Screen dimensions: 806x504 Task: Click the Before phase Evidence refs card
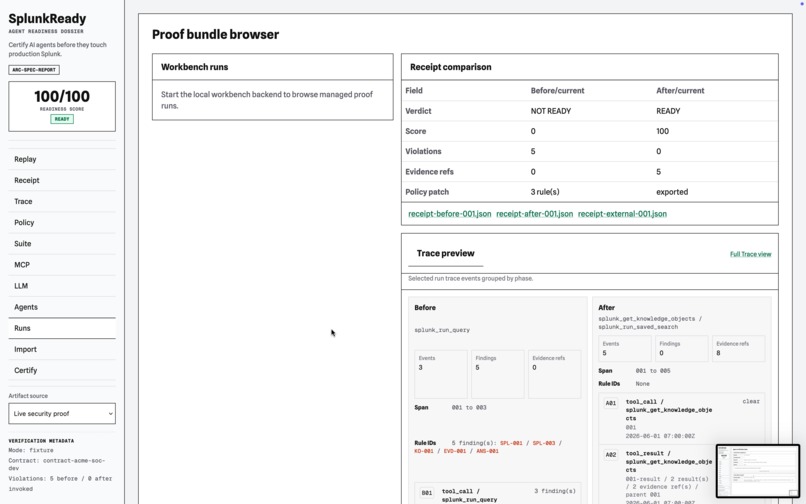pyautogui.click(x=554, y=374)
